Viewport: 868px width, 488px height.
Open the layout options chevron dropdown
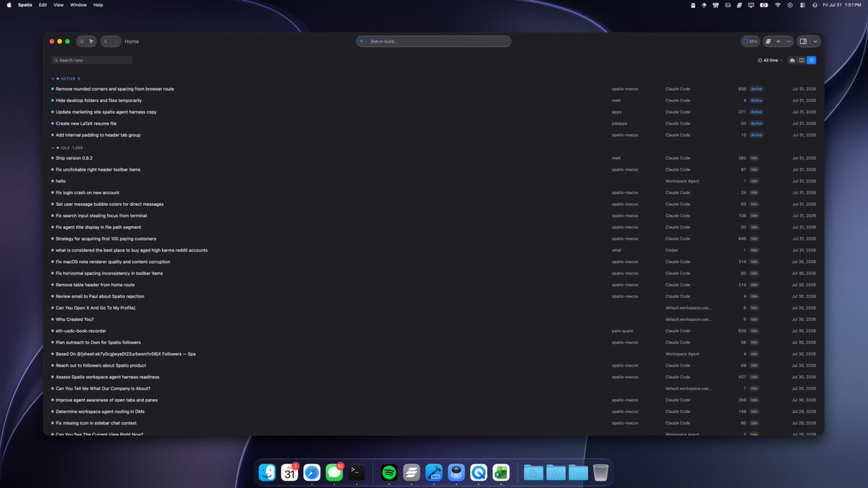(x=815, y=41)
